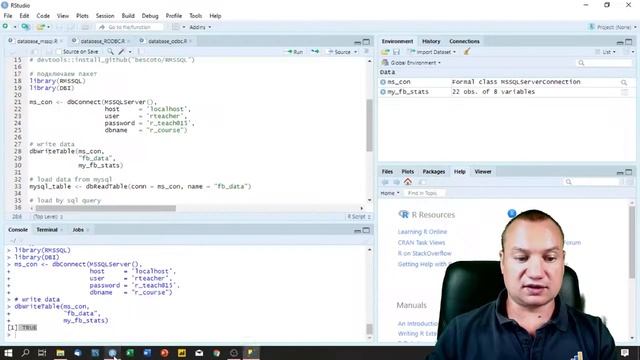The width and height of the screenshot is (640, 360).
Task: Switch to the Files tab
Action: point(387,172)
